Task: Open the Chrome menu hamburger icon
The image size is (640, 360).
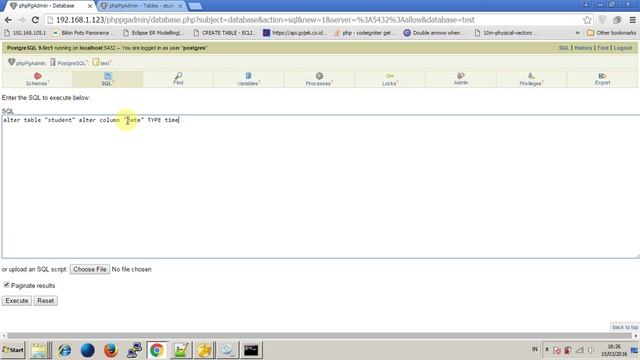Action: [632, 20]
